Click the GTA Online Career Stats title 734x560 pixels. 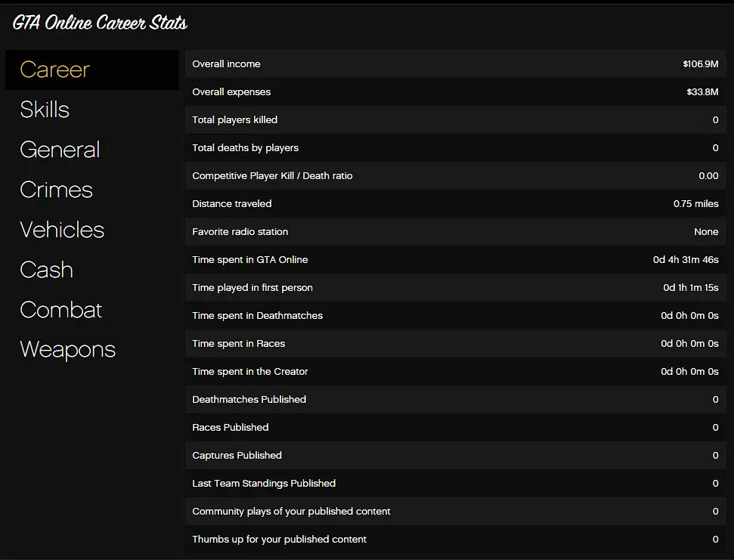100,23
